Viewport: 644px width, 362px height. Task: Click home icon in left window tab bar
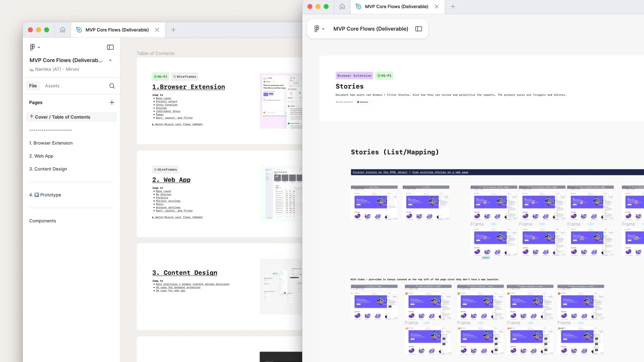click(62, 29)
